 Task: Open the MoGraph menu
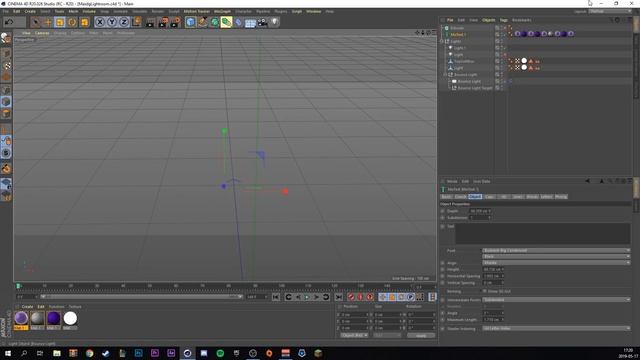(x=222, y=11)
